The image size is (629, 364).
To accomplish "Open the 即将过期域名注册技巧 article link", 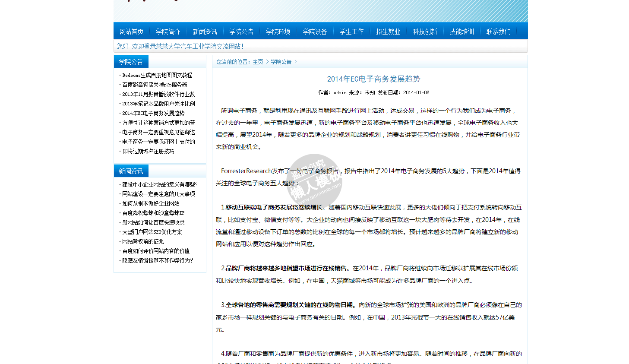I will pos(148,151).
